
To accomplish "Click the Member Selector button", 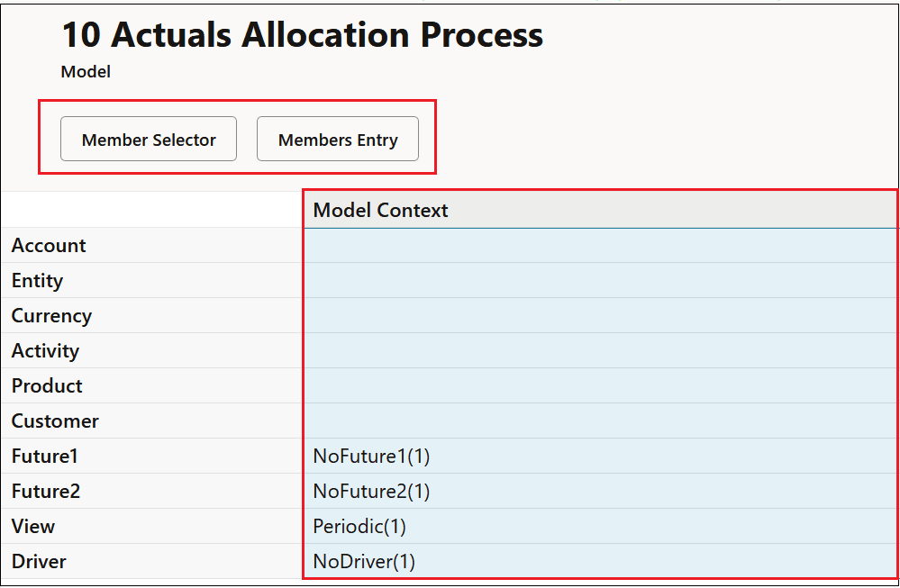I will point(148,139).
